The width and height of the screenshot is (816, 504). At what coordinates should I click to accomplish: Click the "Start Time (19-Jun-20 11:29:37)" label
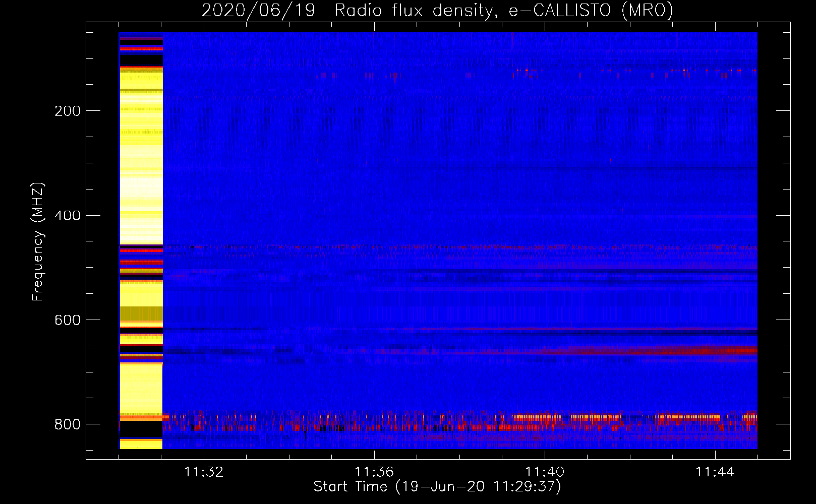point(437,487)
